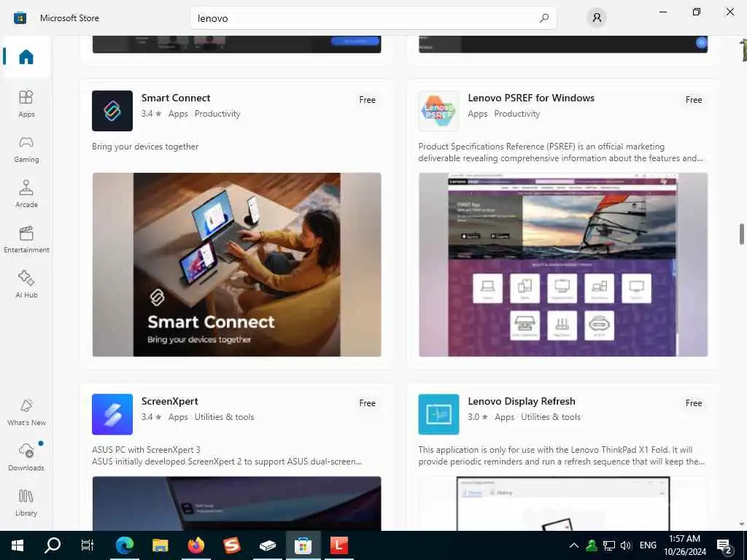Click the ScreenXpert app icon

(x=112, y=414)
